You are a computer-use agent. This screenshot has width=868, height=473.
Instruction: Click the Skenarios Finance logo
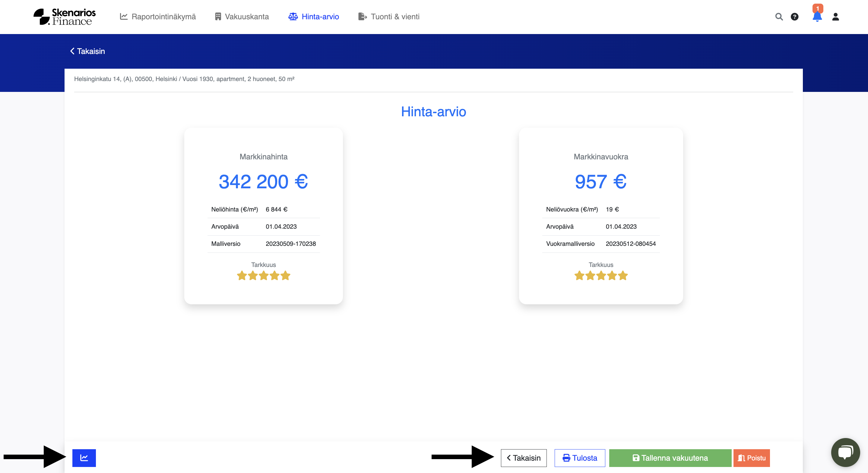64,17
